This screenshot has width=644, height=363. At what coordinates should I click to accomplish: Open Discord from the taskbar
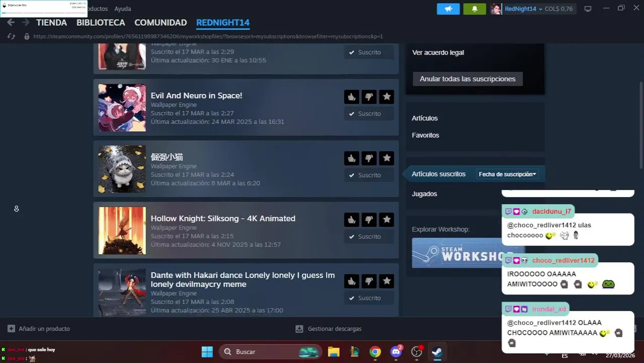(x=396, y=351)
